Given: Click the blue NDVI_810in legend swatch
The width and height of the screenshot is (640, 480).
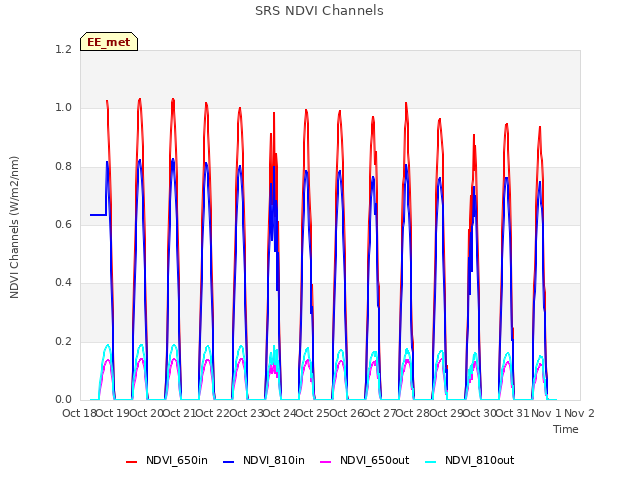Looking at the screenshot, I should pyautogui.click(x=229, y=462).
